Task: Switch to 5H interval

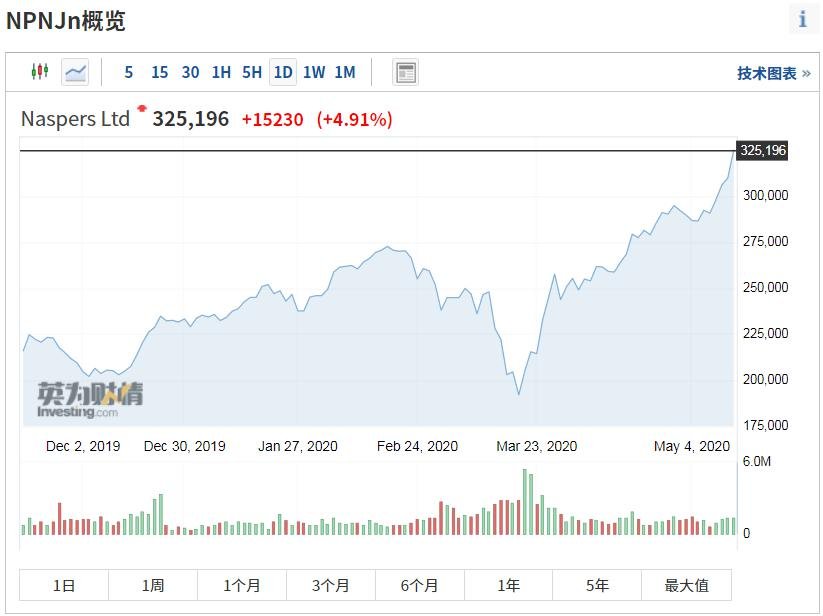Action: 252,72
